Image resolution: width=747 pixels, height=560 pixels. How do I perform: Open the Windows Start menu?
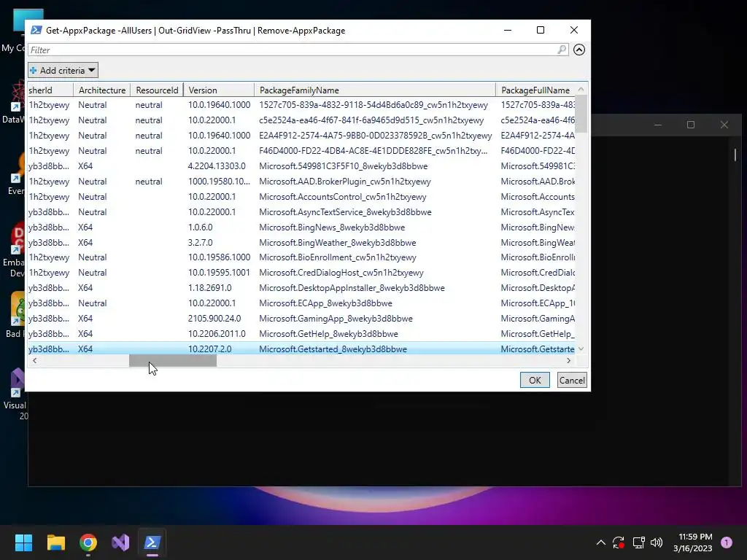[x=23, y=542]
